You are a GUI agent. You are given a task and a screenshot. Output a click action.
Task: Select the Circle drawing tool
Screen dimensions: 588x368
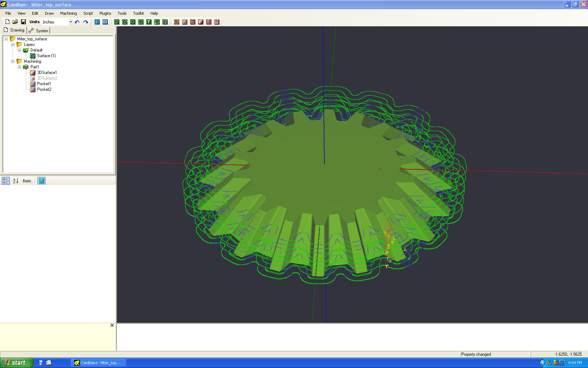[x=125, y=22]
